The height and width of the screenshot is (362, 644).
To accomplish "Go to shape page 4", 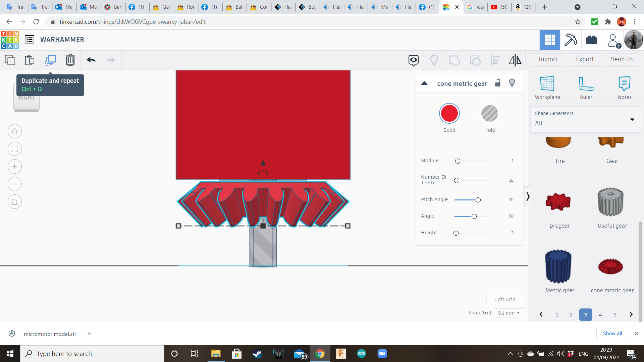I will pos(600,315).
